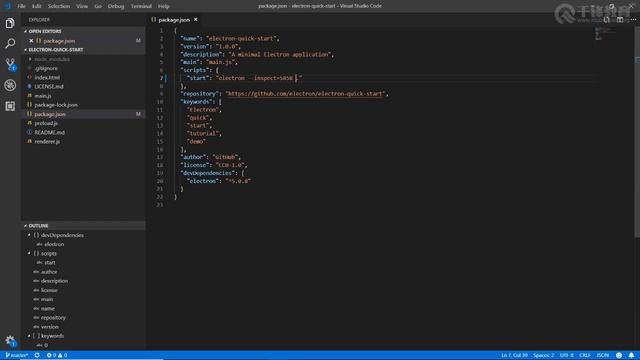The height and width of the screenshot is (360, 640).
Task: Open package-lock.json in the file explorer
Action: pyautogui.click(x=56, y=105)
